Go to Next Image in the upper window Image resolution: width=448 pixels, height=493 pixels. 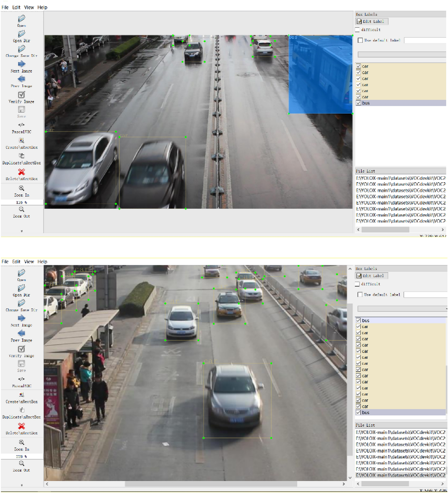pos(22,64)
